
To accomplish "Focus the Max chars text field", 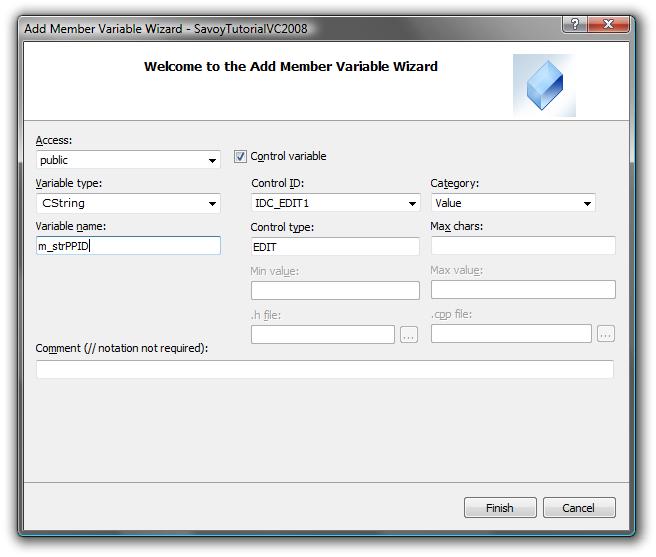I will (x=522, y=246).
